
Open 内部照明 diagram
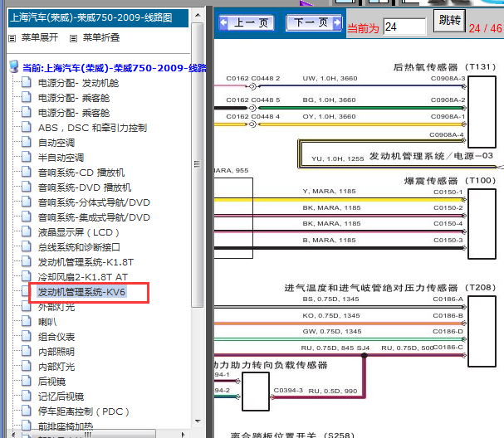click(x=56, y=352)
